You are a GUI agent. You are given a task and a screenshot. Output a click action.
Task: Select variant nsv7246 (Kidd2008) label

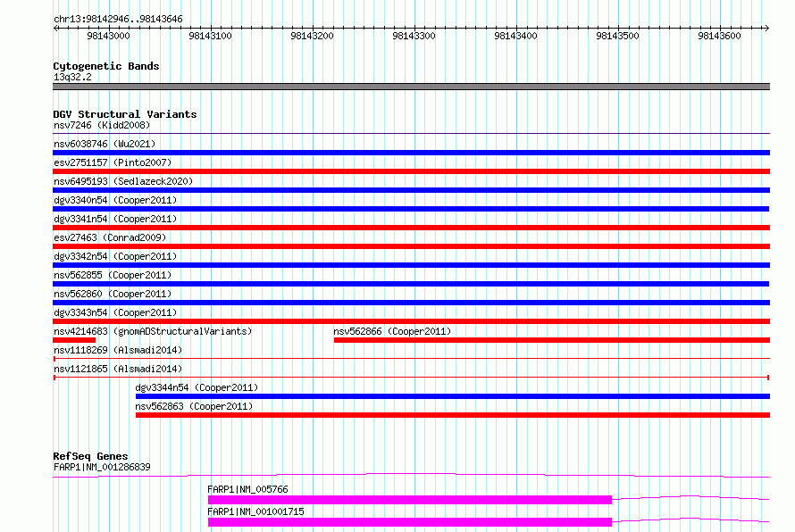(x=102, y=125)
